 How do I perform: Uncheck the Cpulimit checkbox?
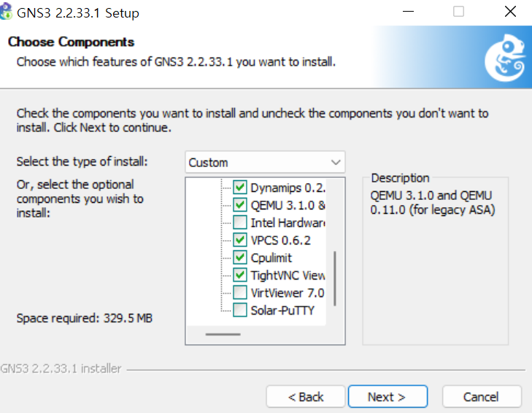coord(240,258)
